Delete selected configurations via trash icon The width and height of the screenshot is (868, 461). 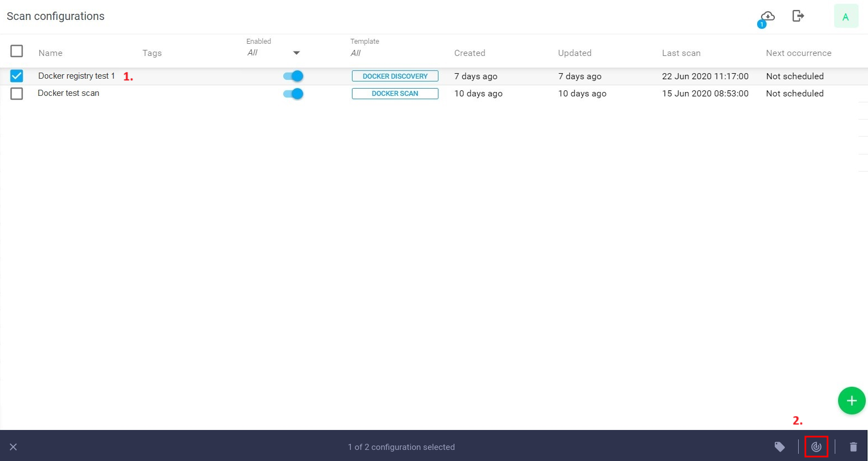click(854, 447)
